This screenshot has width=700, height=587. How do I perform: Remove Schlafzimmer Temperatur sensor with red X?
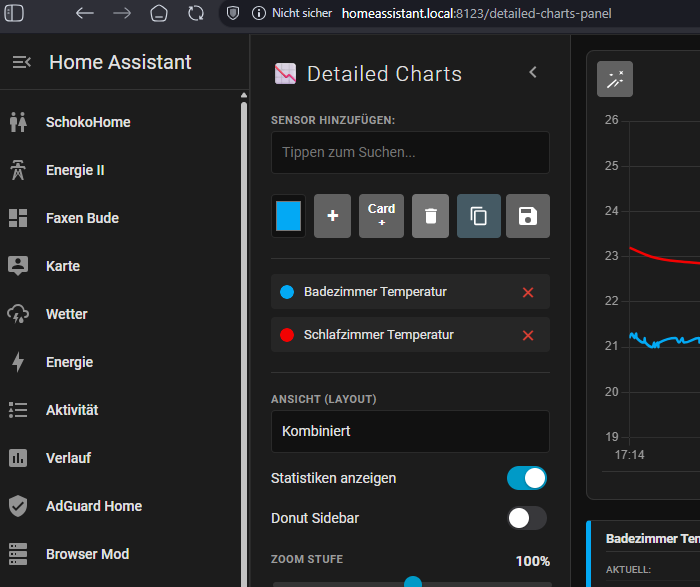click(528, 335)
